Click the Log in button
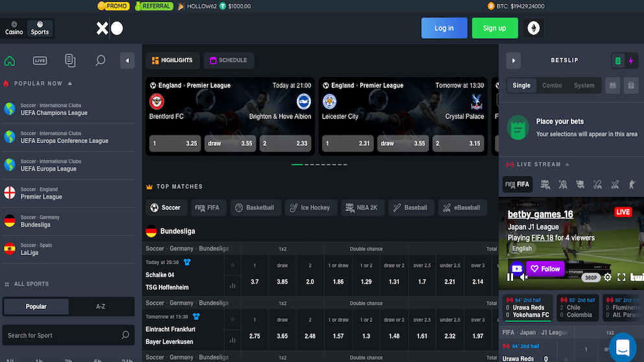The width and height of the screenshot is (644, 362). pyautogui.click(x=444, y=28)
